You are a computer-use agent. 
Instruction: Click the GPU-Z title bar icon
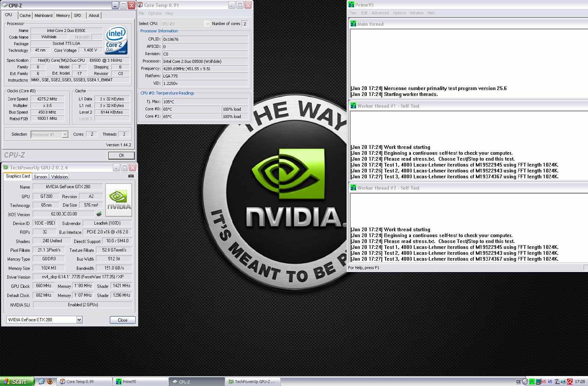tap(6, 168)
